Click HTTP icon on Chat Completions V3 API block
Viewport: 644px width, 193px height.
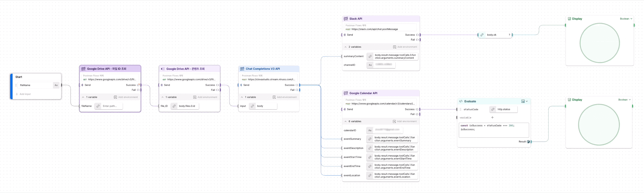click(242, 69)
